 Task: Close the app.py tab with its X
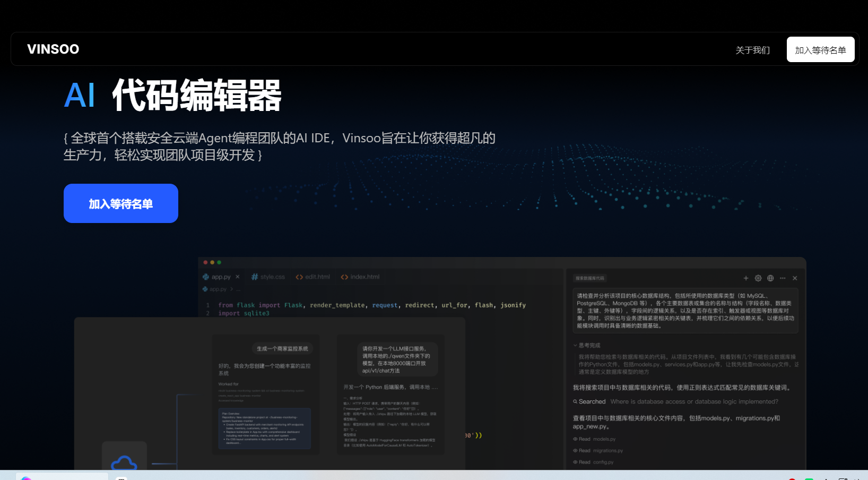(x=238, y=277)
